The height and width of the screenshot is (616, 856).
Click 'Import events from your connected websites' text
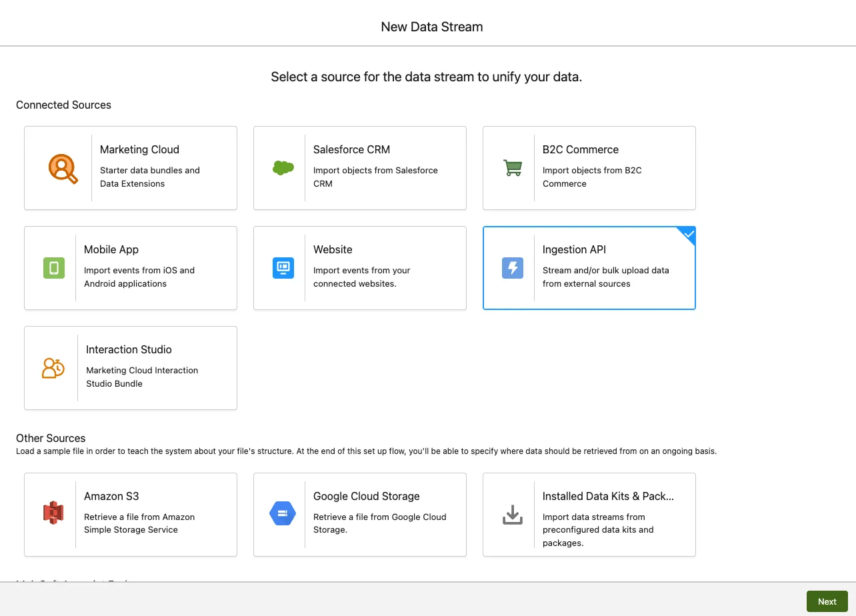pos(362,277)
